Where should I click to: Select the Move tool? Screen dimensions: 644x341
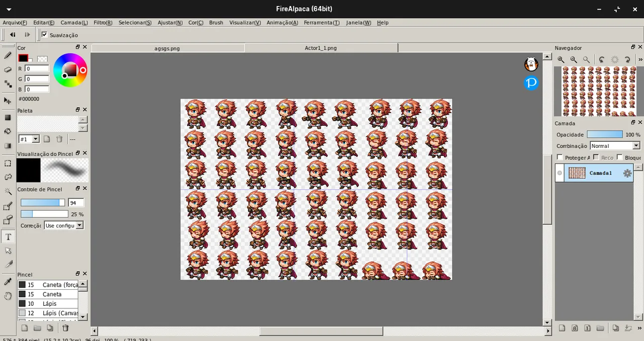point(8,101)
